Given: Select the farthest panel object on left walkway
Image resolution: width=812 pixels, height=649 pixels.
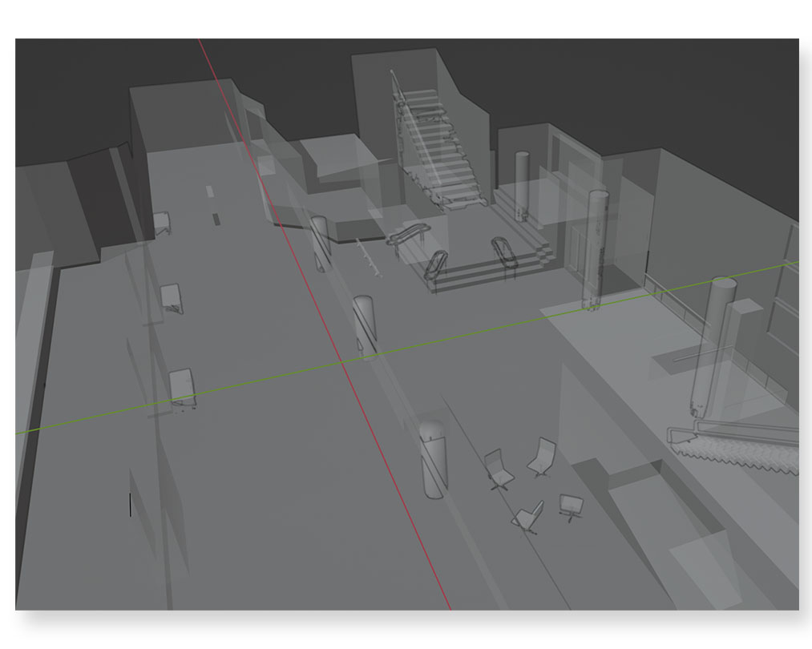Looking at the screenshot, I should tap(163, 222).
